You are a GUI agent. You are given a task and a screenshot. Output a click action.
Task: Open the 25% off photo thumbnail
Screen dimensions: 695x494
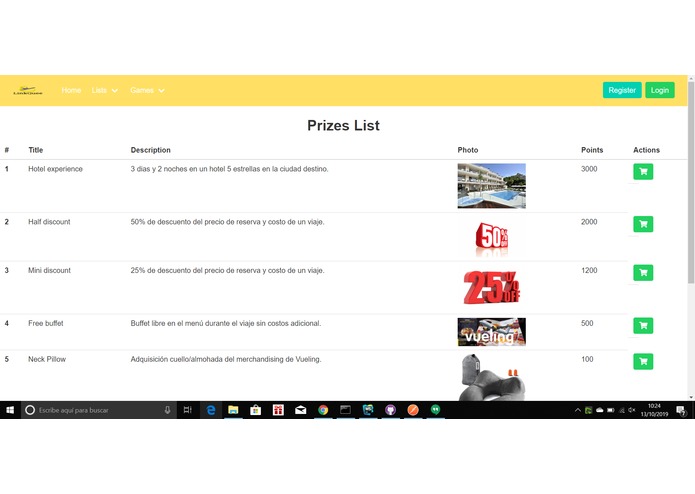pyautogui.click(x=492, y=287)
